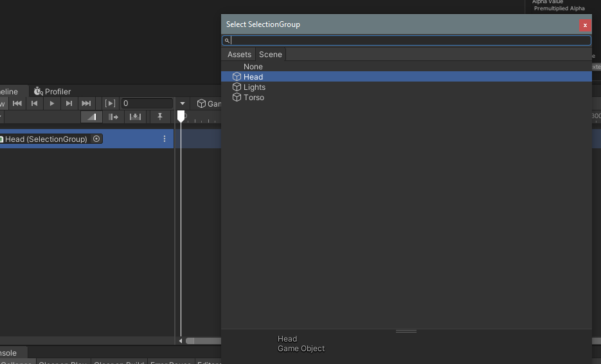The image size is (601, 364).
Task: Click the SelectionGroup search field
Action: 409,40
